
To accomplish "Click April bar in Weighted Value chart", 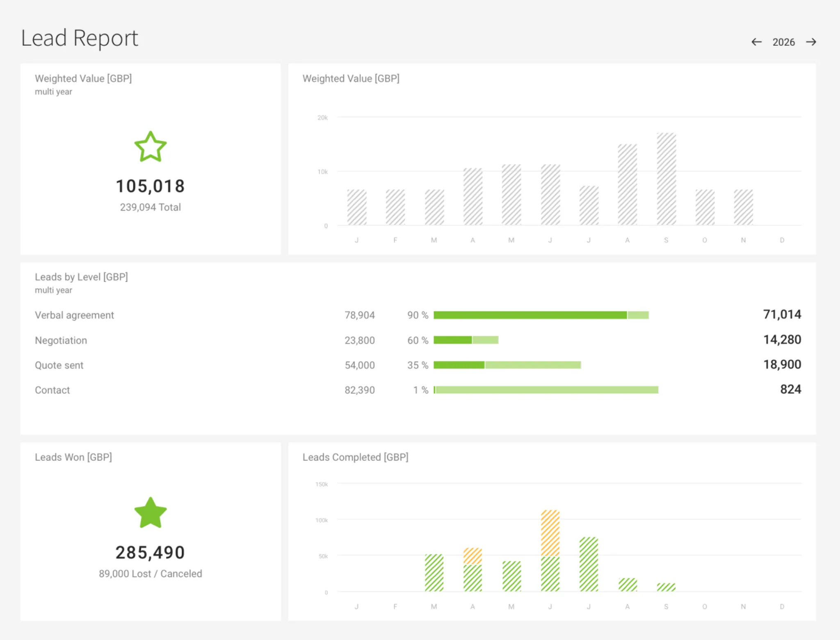I will coord(473,197).
